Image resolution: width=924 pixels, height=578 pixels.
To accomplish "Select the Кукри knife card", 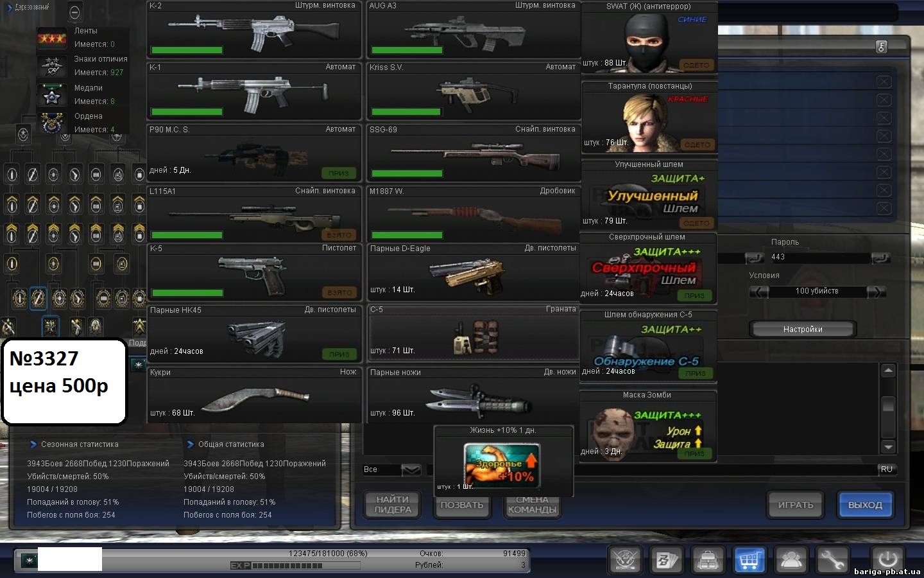I will [x=254, y=394].
